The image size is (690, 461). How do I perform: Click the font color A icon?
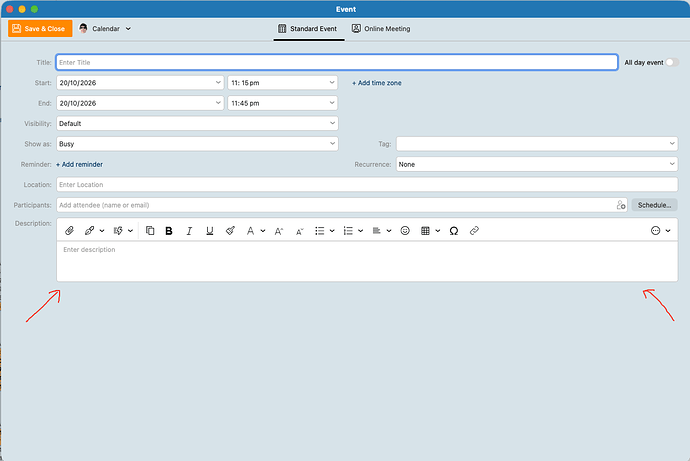(x=250, y=230)
